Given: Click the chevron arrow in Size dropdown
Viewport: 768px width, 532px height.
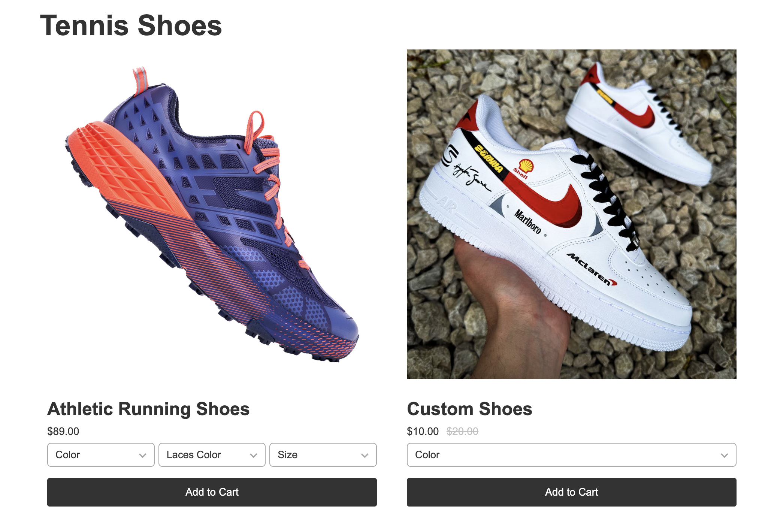Looking at the screenshot, I should (x=365, y=456).
